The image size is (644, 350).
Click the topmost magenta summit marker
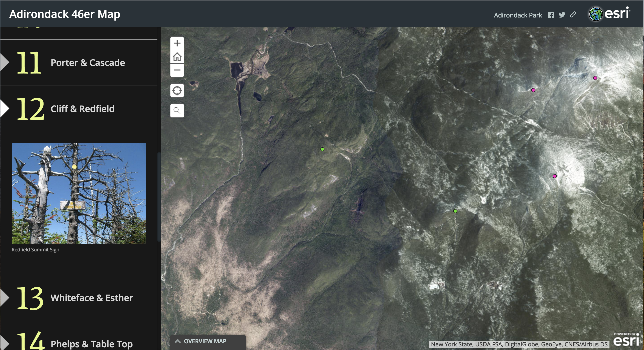click(x=595, y=78)
